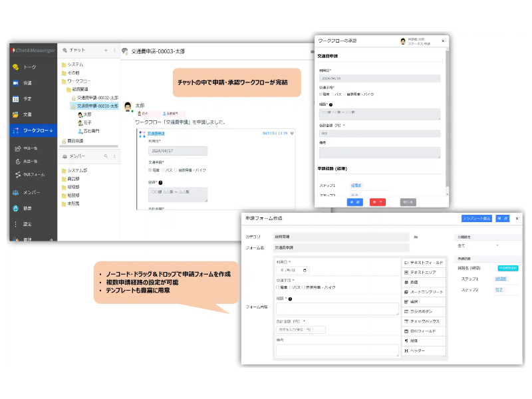Toggle 電車 checkbox in the chat message form
Viewport: 532px width, 399px height.
tap(150, 170)
